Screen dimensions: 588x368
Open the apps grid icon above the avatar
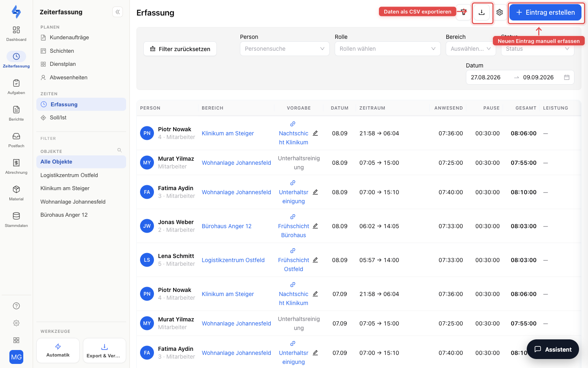pos(16,340)
